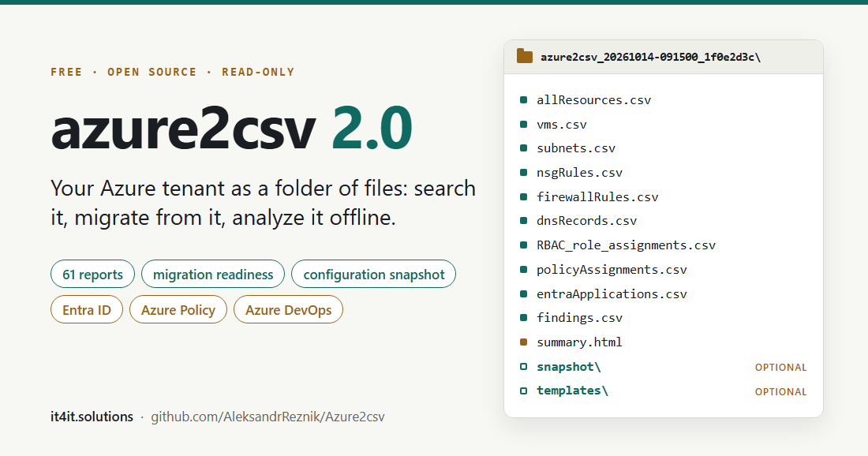
Task: Click the "61 reports" pill
Action: [x=92, y=274]
